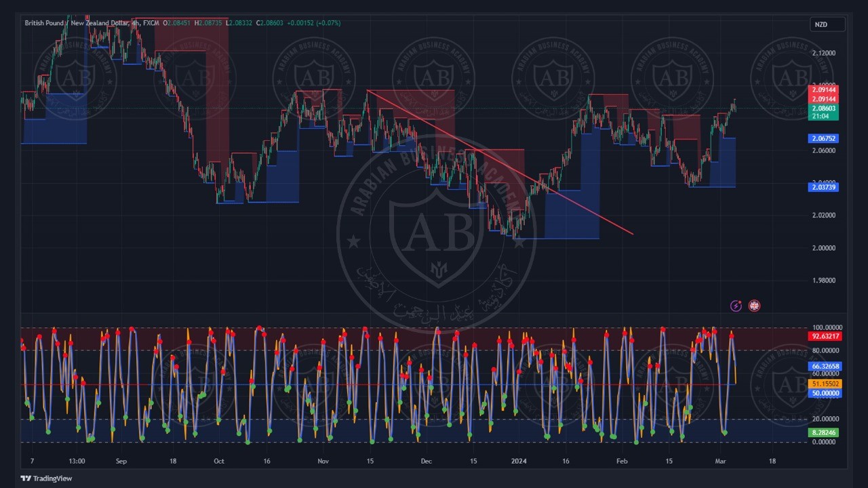Click the green 8.28246 oscillator label
The width and height of the screenshot is (868, 488).
[824, 432]
